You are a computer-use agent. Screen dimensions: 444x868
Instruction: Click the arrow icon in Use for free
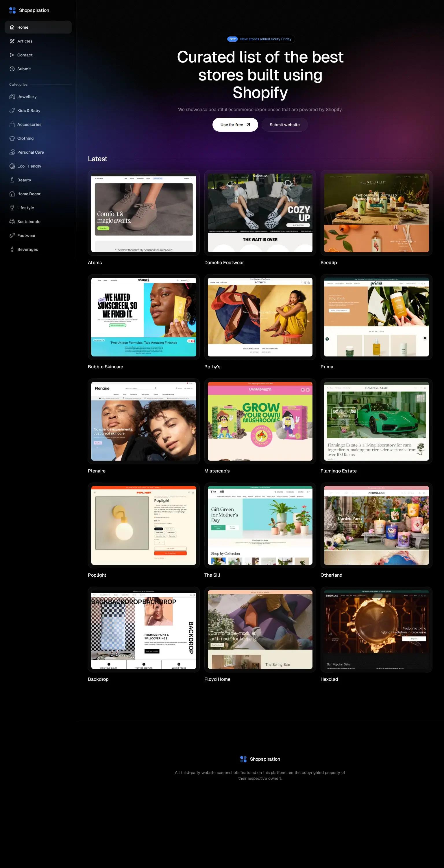(248, 125)
